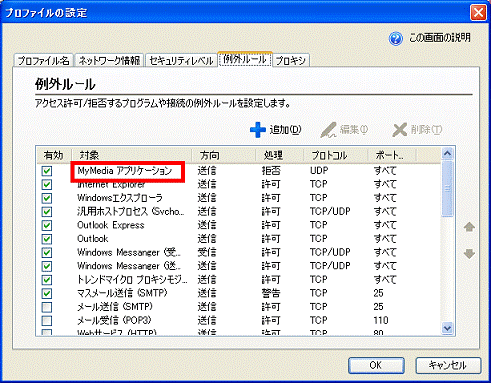Sort by the 方向 column header

(x=223, y=155)
